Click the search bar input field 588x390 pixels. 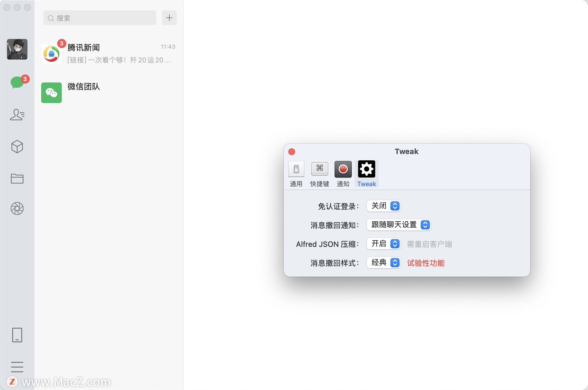[x=99, y=17]
